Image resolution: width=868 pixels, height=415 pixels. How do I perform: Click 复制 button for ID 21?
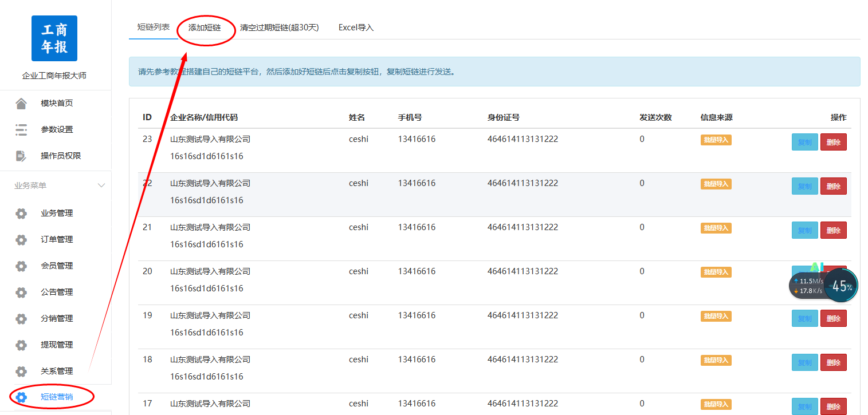[805, 230]
